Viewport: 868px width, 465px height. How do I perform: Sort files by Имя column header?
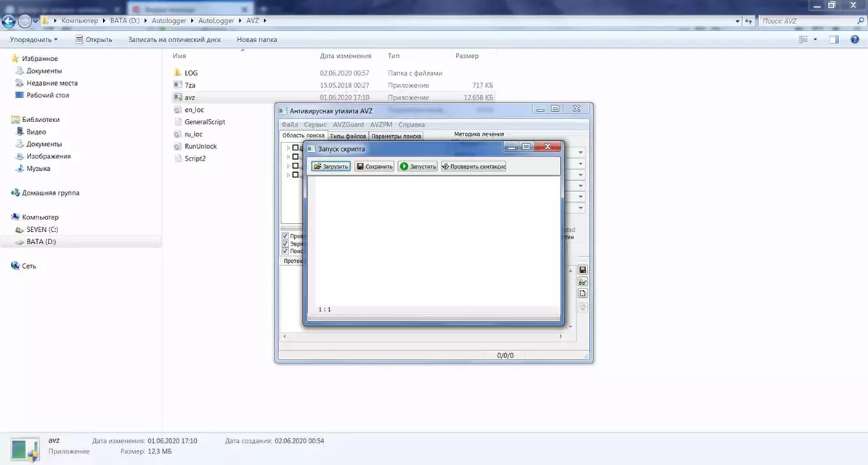tap(179, 56)
